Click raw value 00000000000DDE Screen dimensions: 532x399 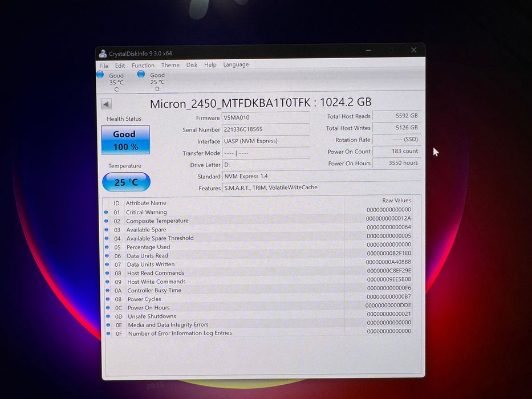(x=388, y=305)
